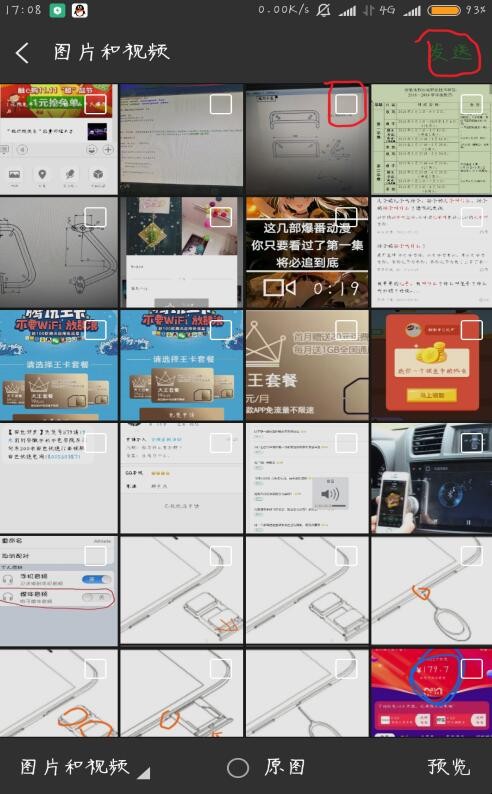This screenshot has width=492, height=794.
Task: Select checkbox on the curved pipe drawing
Action: 95,217
